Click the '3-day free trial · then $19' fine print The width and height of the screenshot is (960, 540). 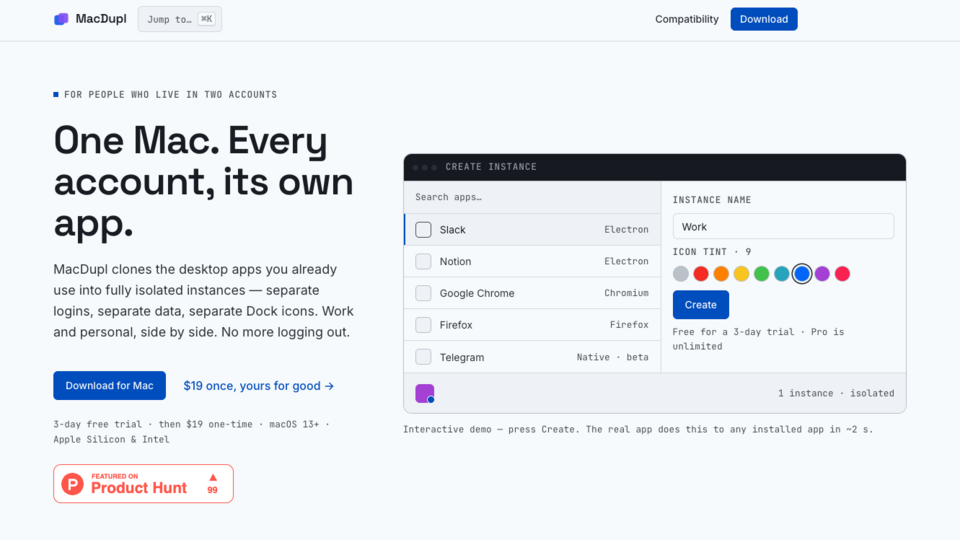tap(191, 432)
